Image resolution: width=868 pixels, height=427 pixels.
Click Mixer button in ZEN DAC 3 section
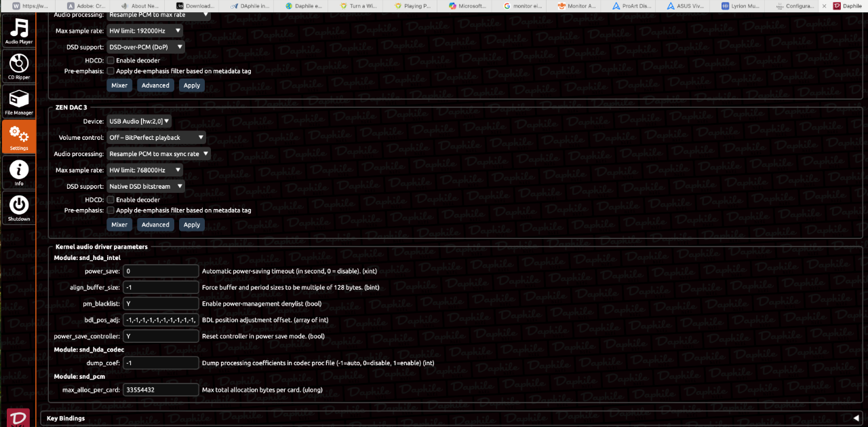pyautogui.click(x=119, y=225)
